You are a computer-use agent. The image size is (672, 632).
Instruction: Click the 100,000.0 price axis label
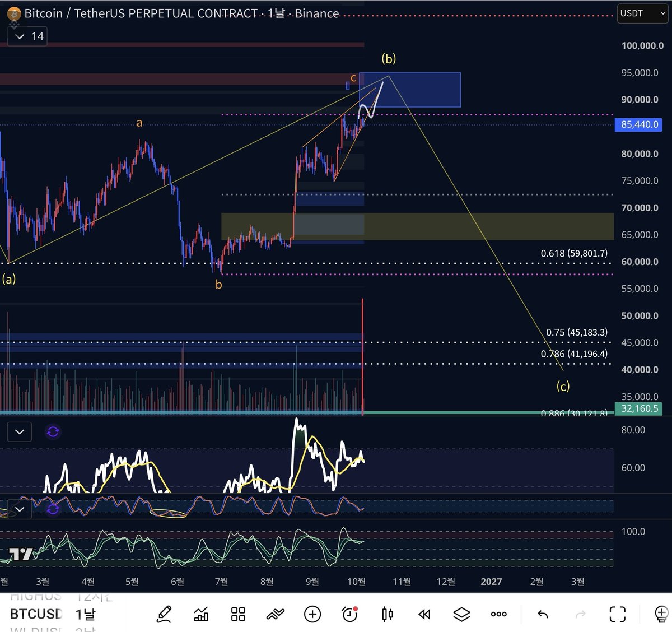(642, 46)
